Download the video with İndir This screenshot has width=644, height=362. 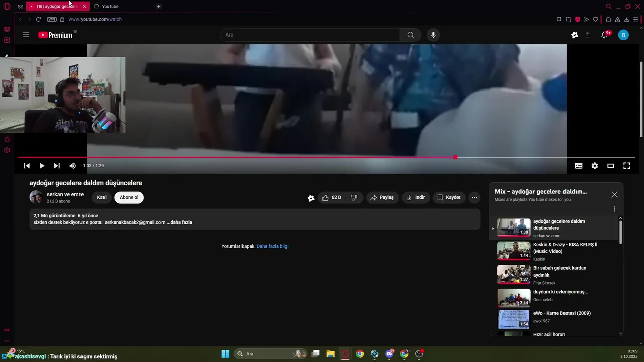[x=416, y=198]
